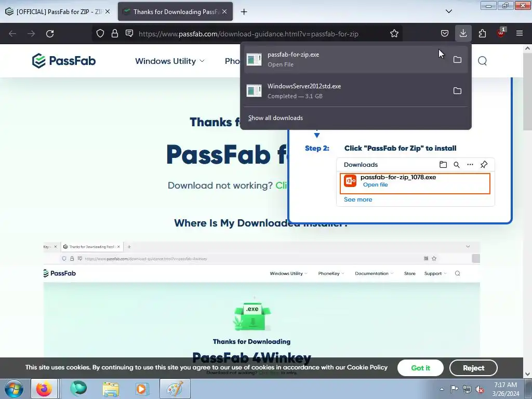View site security padlock info
This screenshot has width=532, height=399.
click(115, 33)
